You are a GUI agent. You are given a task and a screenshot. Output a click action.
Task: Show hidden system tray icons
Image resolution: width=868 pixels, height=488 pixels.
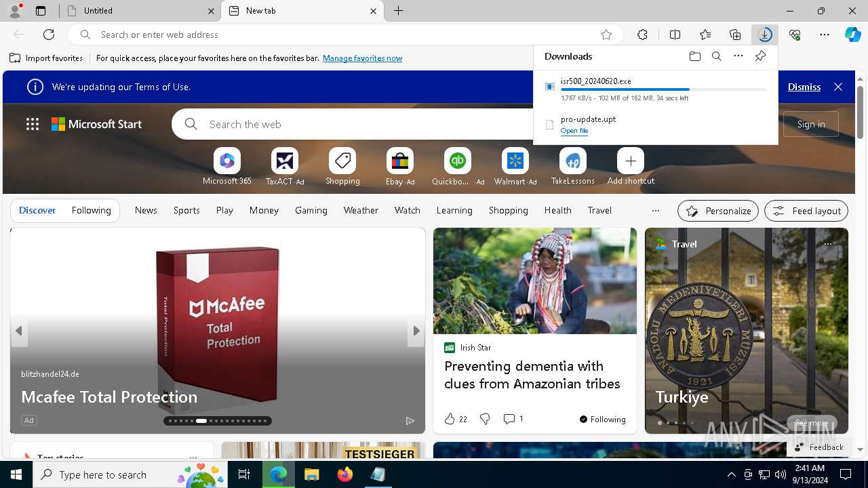click(x=731, y=474)
